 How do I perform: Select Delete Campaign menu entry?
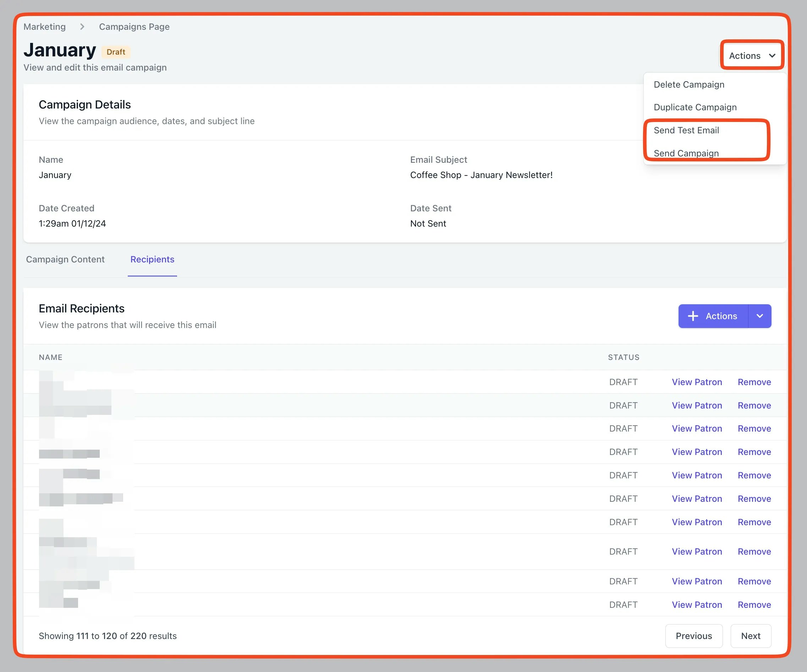tap(688, 84)
